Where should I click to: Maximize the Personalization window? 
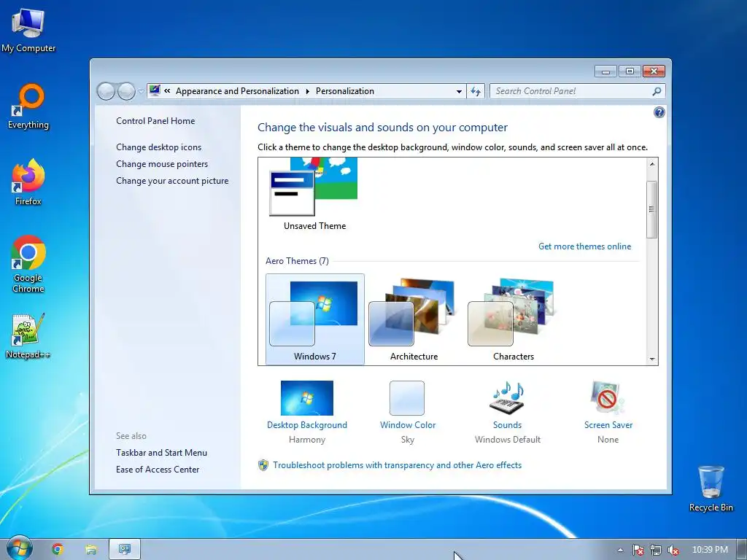click(x=630, y=71)
